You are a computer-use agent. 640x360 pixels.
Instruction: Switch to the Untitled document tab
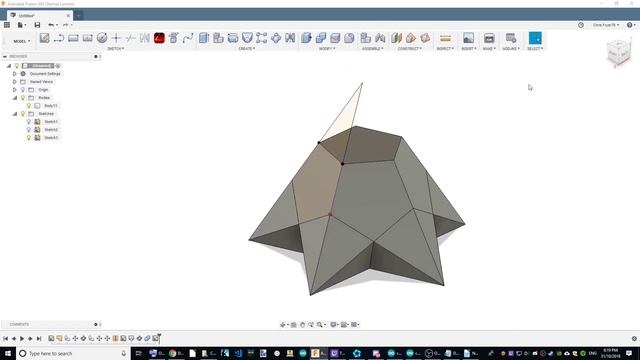(40, 16)
